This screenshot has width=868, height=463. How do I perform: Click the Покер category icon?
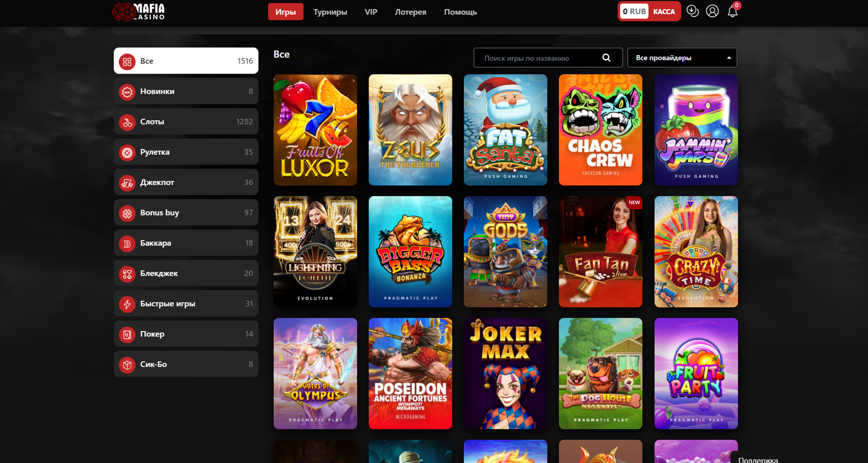coord(127,334)
